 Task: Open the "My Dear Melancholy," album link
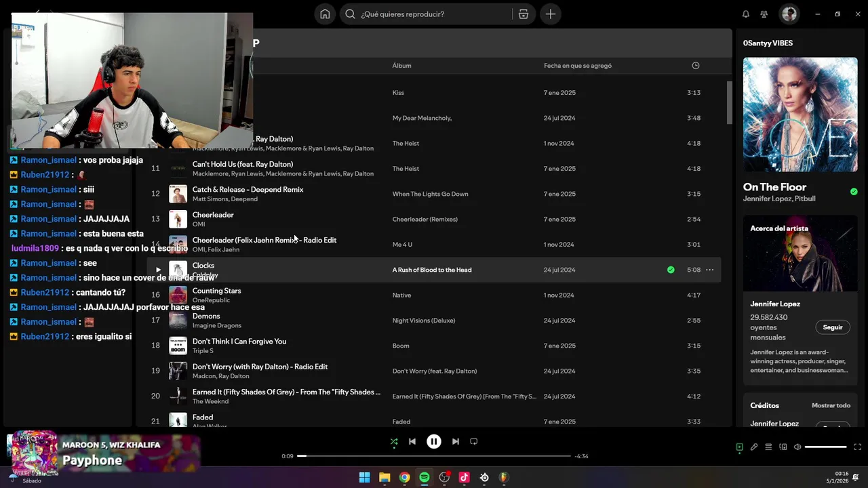[422, 118]
